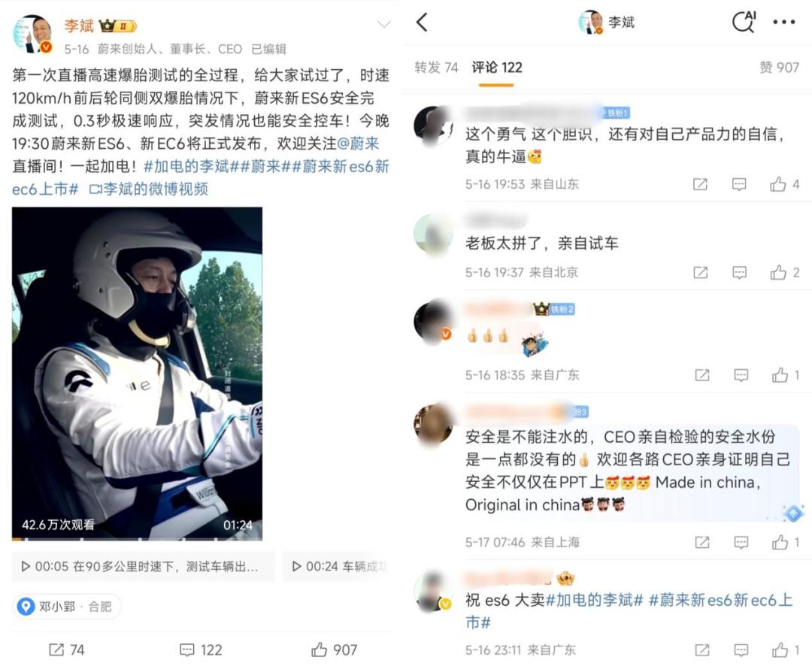812x666 pixels.
Task: Open the three-dot more options menu
Action: pos(783,22)
